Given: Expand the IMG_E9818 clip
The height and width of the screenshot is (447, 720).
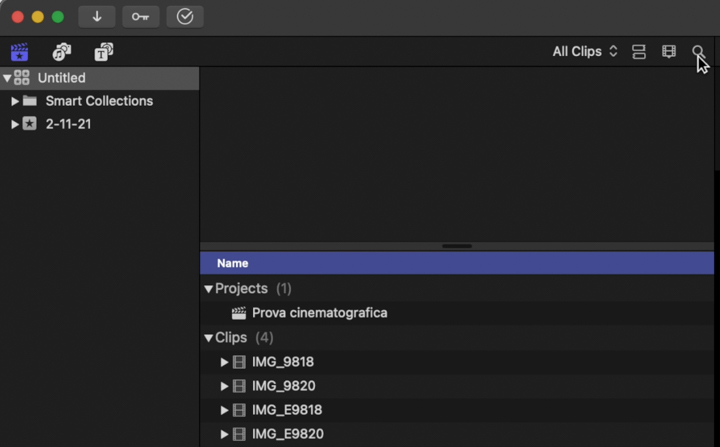Looking at the screenshot, I should tap(224, 410).
